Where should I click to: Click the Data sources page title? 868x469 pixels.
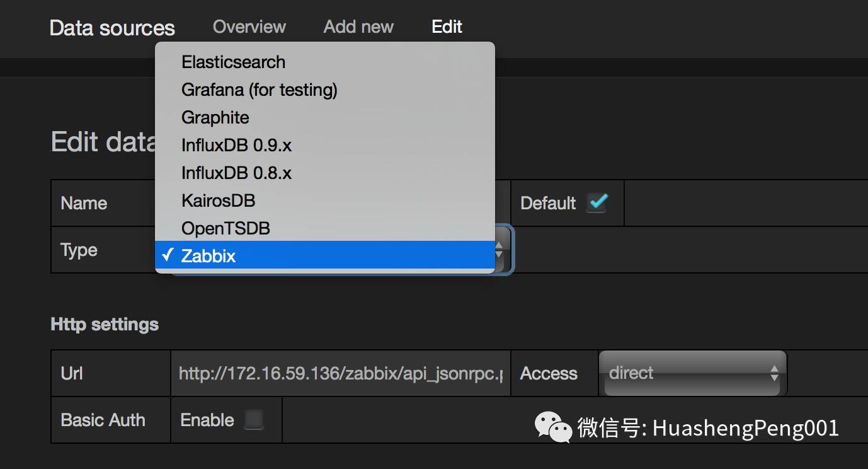(112, 28)
